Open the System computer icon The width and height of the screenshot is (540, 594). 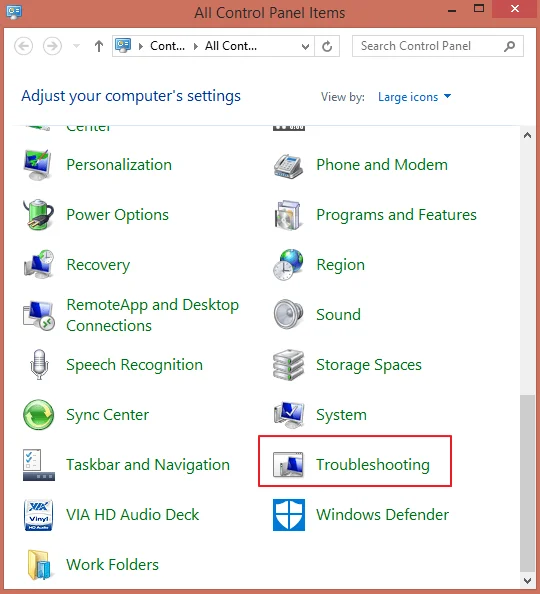click(289, 415)
